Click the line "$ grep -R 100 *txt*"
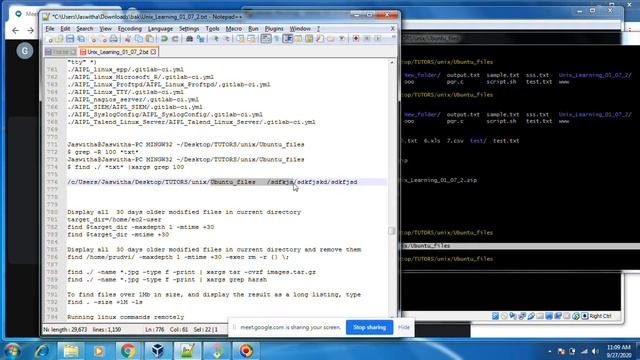640x360 pixels. [x=103, y=152]
